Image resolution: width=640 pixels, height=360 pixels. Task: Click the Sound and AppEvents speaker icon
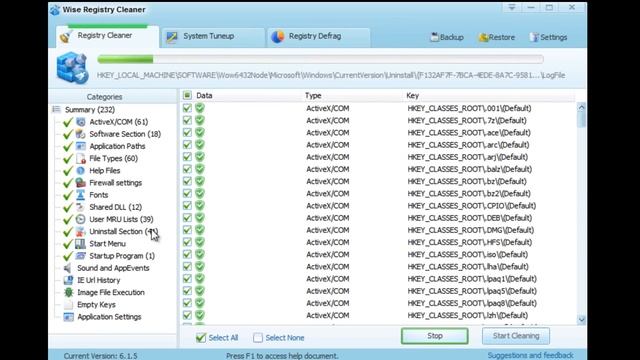point(68,268)
